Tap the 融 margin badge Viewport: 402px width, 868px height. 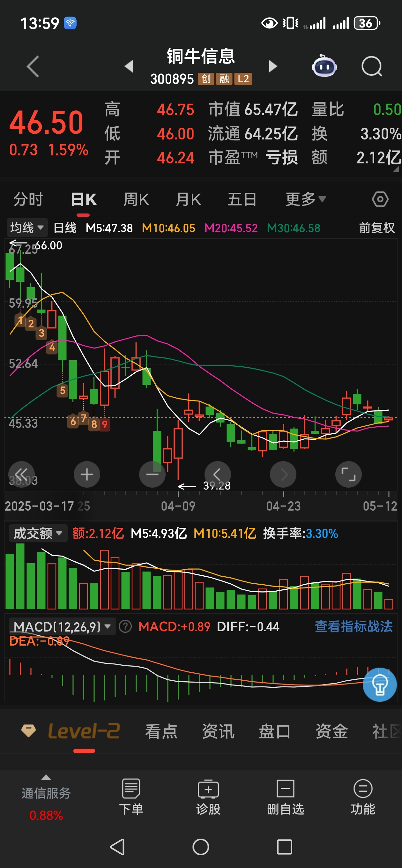coord(224,79)
